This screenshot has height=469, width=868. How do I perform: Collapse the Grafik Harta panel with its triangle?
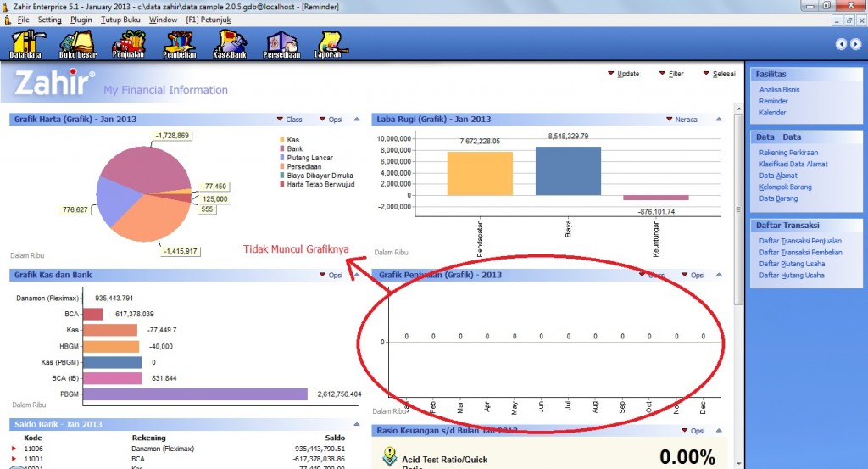(x=357, y=120)
